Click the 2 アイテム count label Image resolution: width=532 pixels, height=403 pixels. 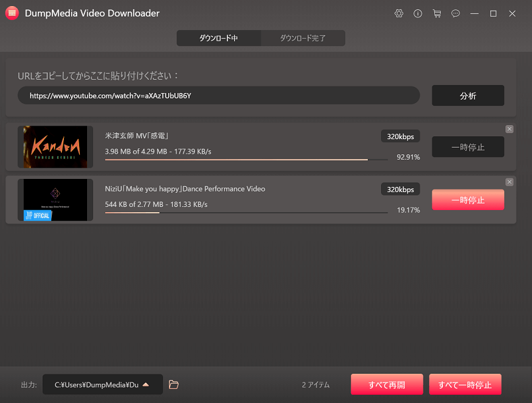(x=315, y=384)
